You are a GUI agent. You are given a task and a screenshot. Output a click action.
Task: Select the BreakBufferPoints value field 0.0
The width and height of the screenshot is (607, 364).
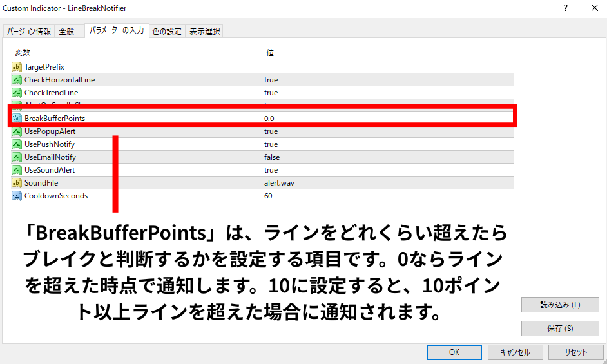[387, 119]
